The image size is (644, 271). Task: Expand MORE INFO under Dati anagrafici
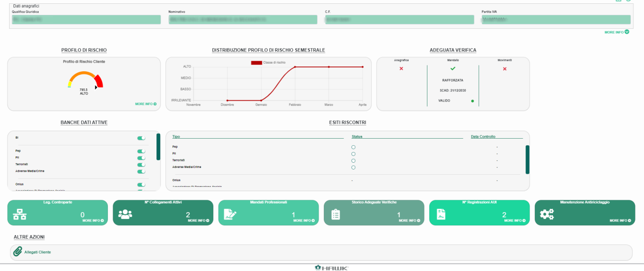point(617,32)
